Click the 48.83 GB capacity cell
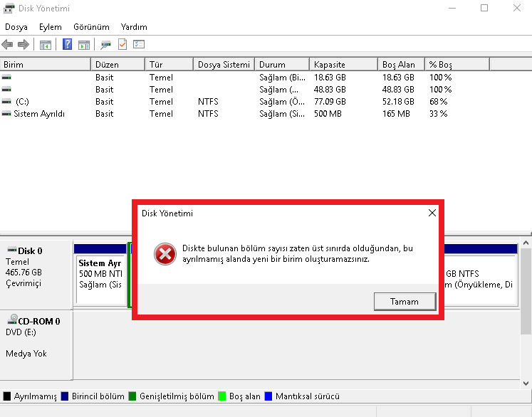The height and width of the screenshot is (417, 532). 330,90
